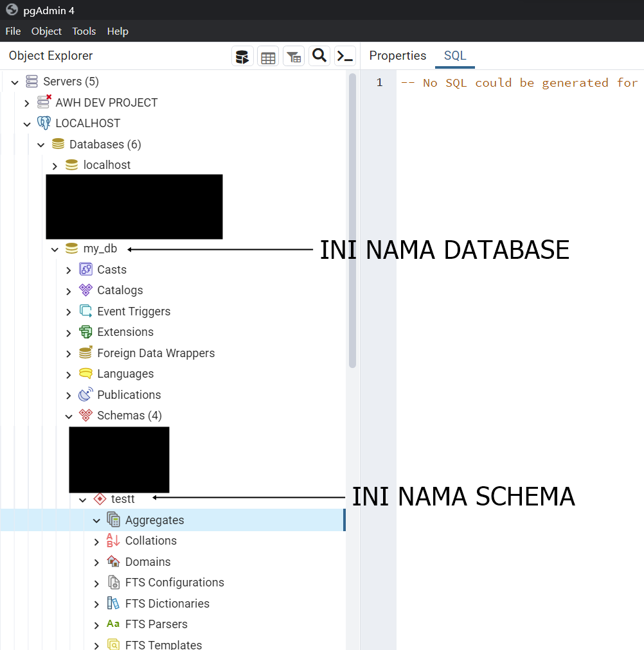Select the Domains row label

[x=148, y=562]
